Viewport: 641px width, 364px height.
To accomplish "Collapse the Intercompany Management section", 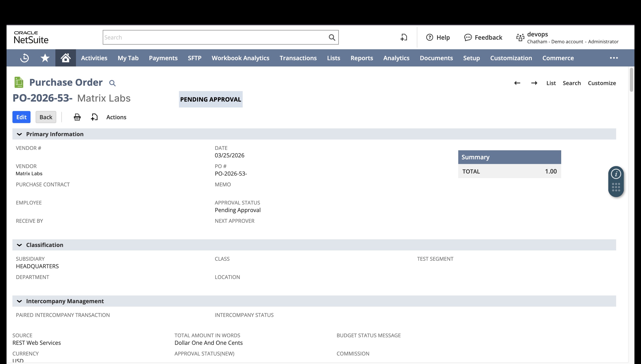I will [19, 301].
